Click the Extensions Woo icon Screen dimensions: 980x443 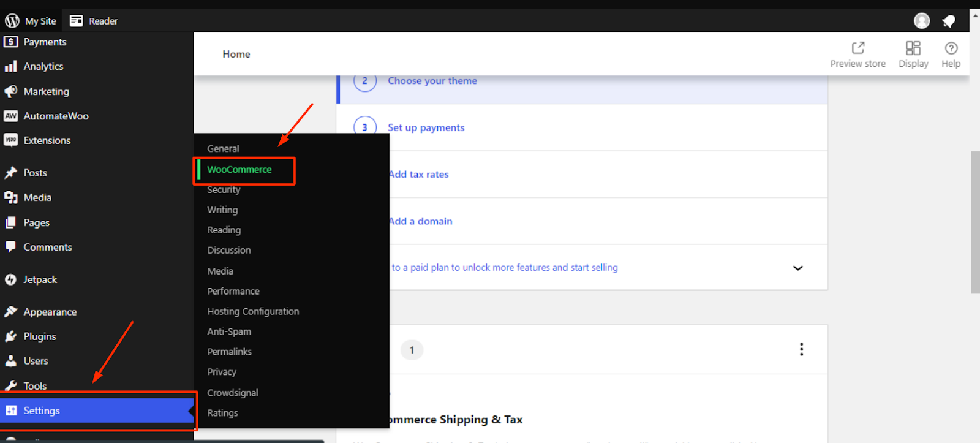click(11, 140)
